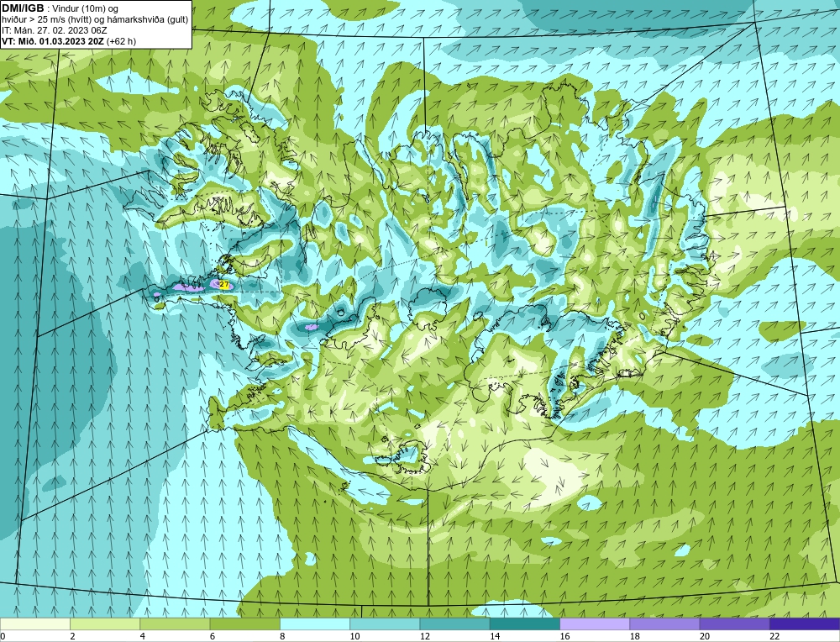Click the legend scale value 10

[354, 636]
